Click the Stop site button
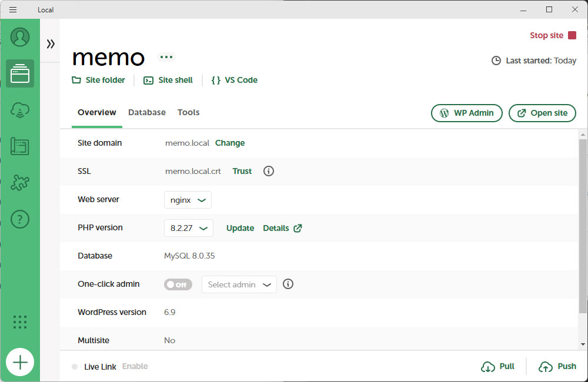The image size is (588, 382). (x=553, y=35)
